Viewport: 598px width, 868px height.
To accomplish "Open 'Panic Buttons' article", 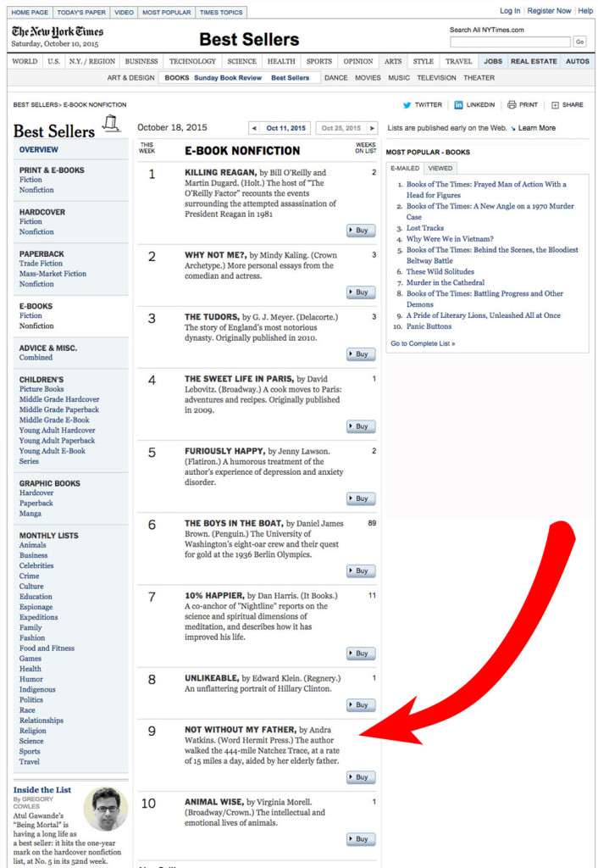I will tap(429, 326).
